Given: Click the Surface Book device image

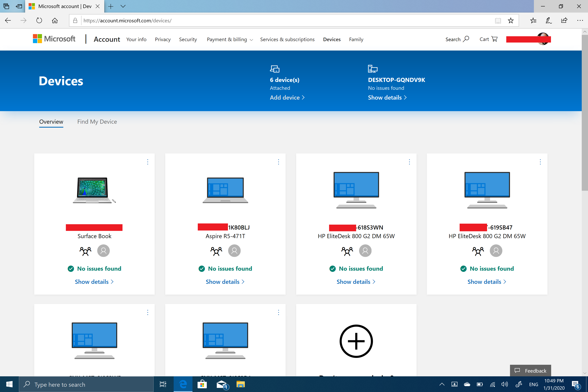Looking at the screenshot, I should click(94, 190).
